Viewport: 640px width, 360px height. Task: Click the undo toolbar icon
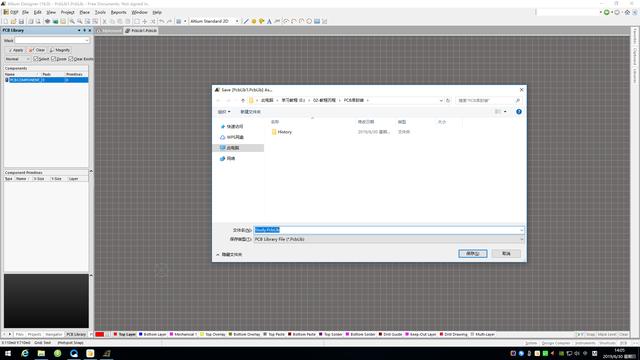click(x=162, y=21)
